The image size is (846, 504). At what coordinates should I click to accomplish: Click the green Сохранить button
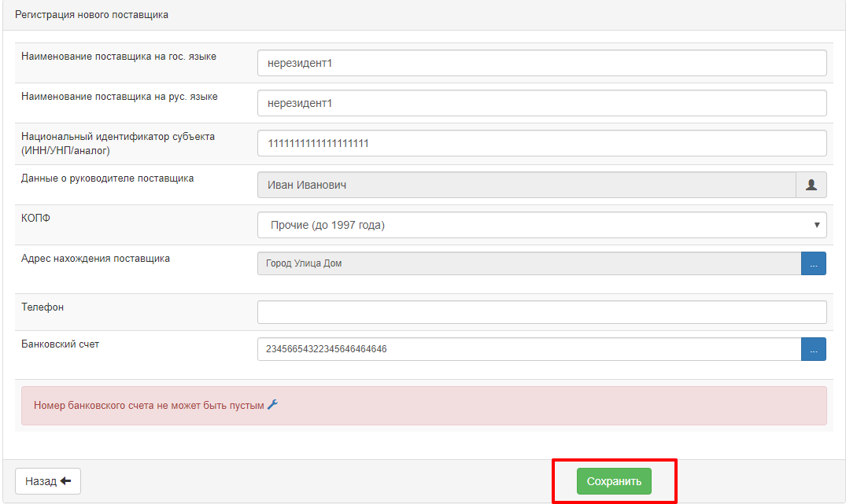pos(614,481)
